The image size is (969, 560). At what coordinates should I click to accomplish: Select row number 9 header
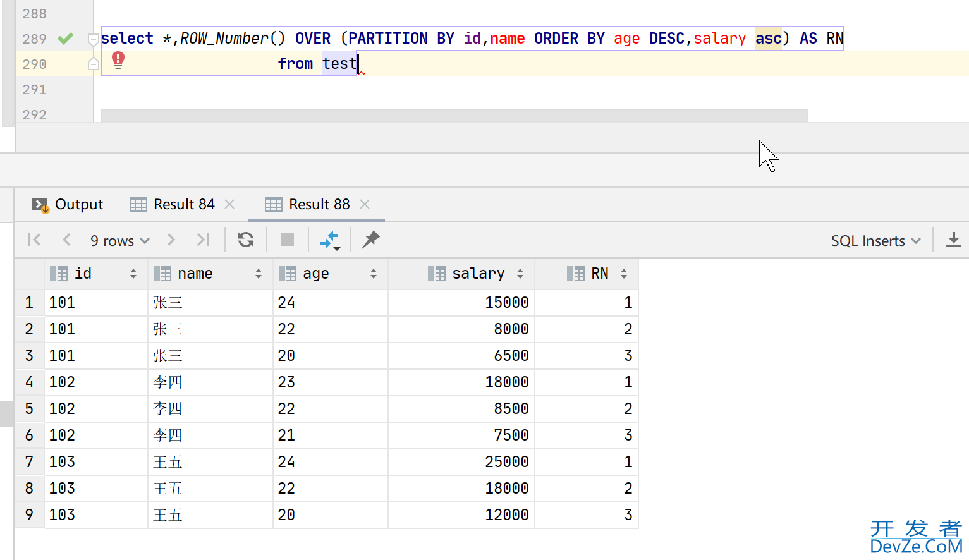(x=29, y=515)
